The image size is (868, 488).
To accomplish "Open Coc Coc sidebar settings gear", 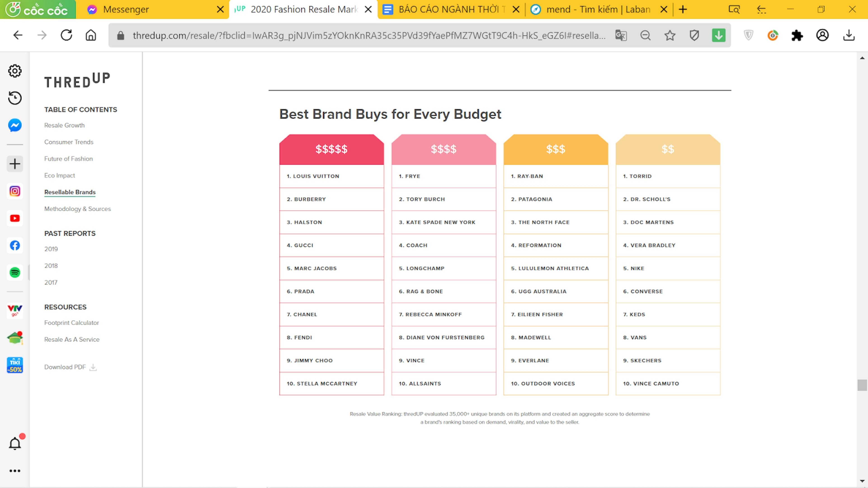I will [x=15, y=71].
